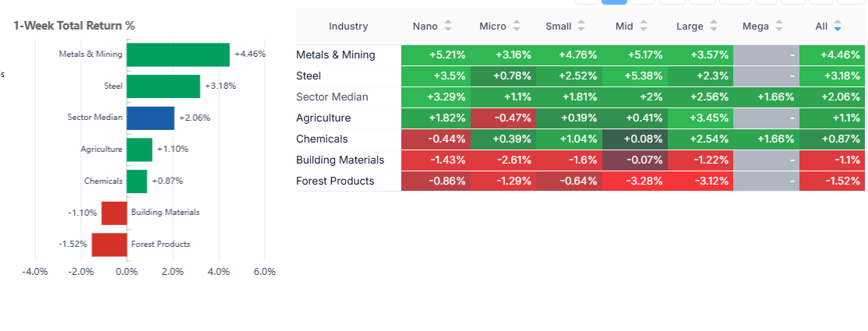Image resolution: width=868 pixels, height=331 pixels.
Task: Click Sector Median row label
Action: (332, 97)
